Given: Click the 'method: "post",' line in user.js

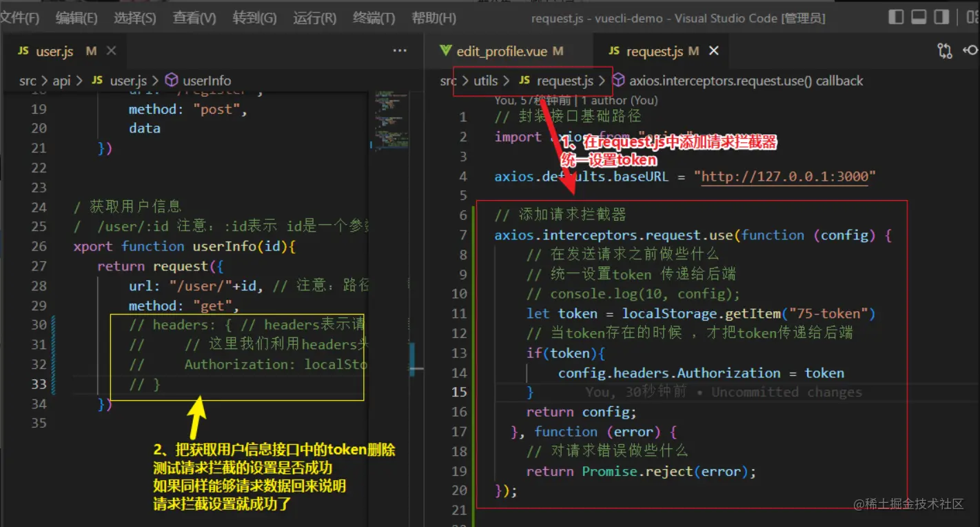Looking at the screenshot, I should tap(187, 110).
